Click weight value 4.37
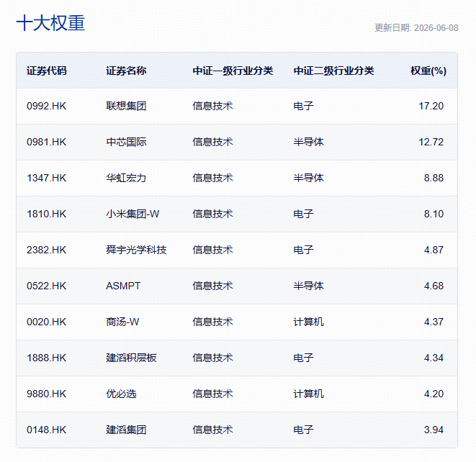The height and width of the screenshot is (462, 476). pos(434,322)
